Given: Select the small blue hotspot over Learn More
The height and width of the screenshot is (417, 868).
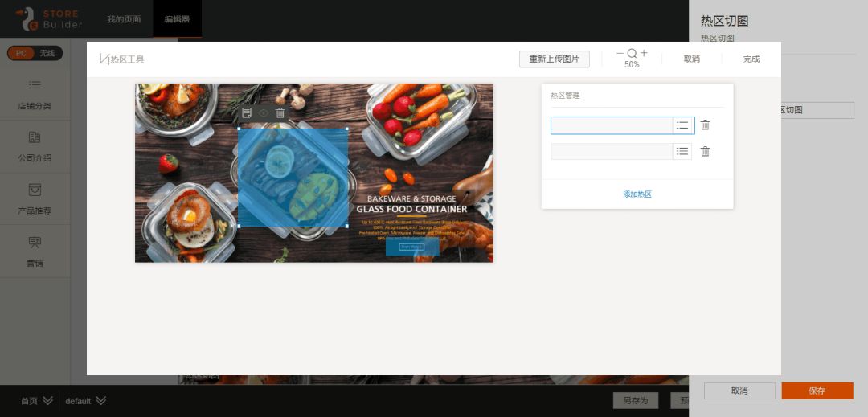Looking at the screenshot, I should [x=412, y=247].
